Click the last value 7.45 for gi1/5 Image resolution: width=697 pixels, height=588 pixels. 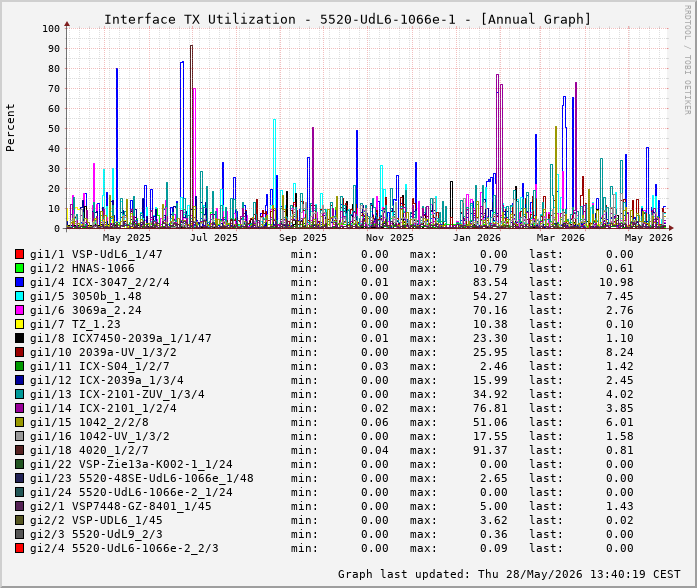tap(620, 296)
